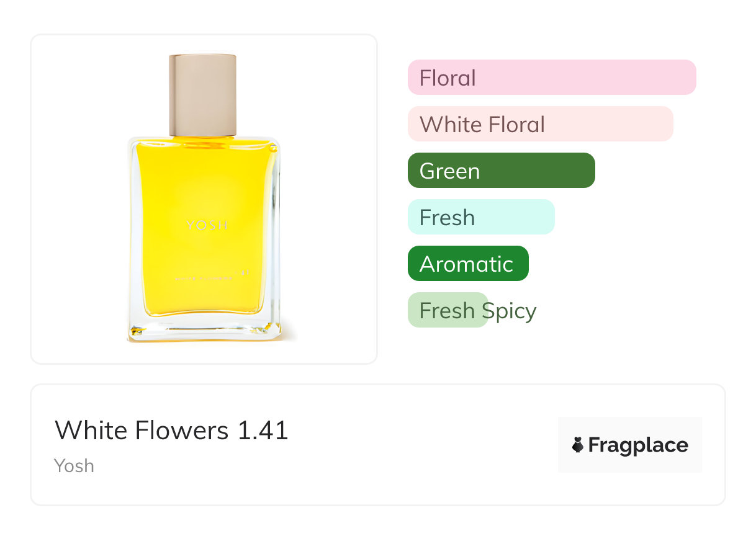Image resolution: width=756 pixels, height=536 pixels.
Task: Click the word Spicy beside the shortest bar
Action: [x=509, y=311]
